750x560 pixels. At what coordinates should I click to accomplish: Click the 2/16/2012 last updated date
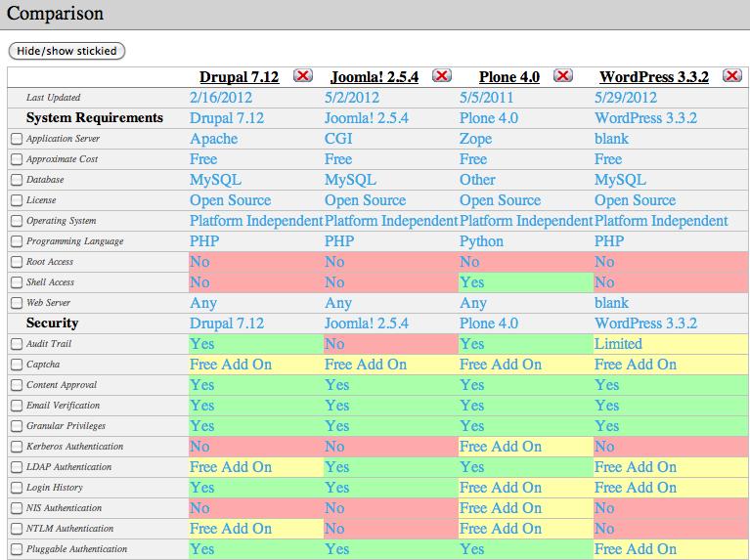[221, 98]
